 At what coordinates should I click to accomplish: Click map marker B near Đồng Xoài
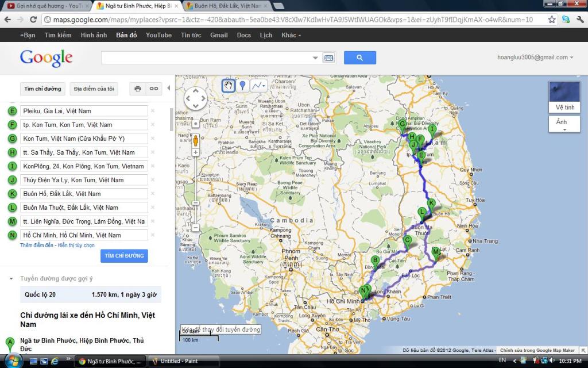[375, 262]
